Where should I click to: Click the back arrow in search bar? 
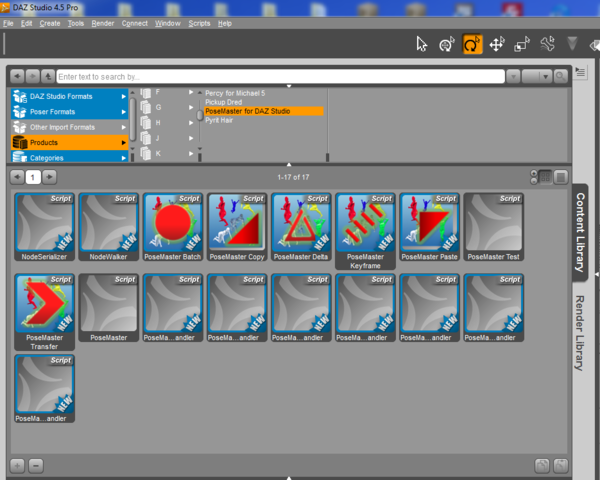click(x=17, y=77)
